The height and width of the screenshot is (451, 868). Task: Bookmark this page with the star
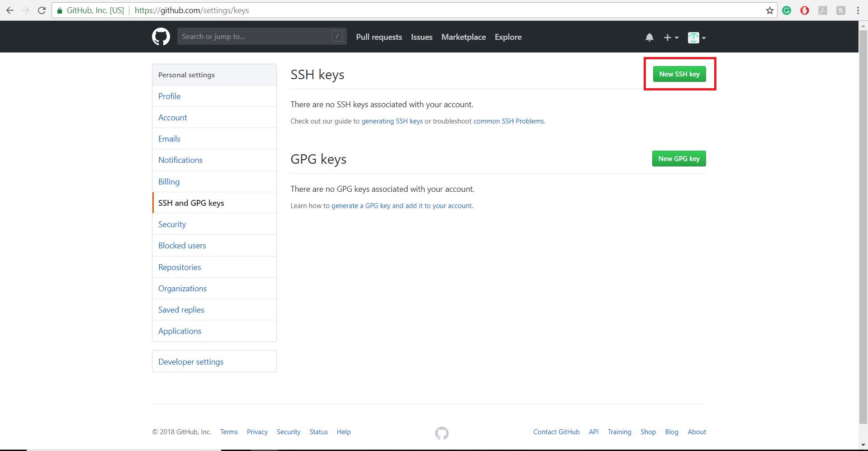[770, 10]
